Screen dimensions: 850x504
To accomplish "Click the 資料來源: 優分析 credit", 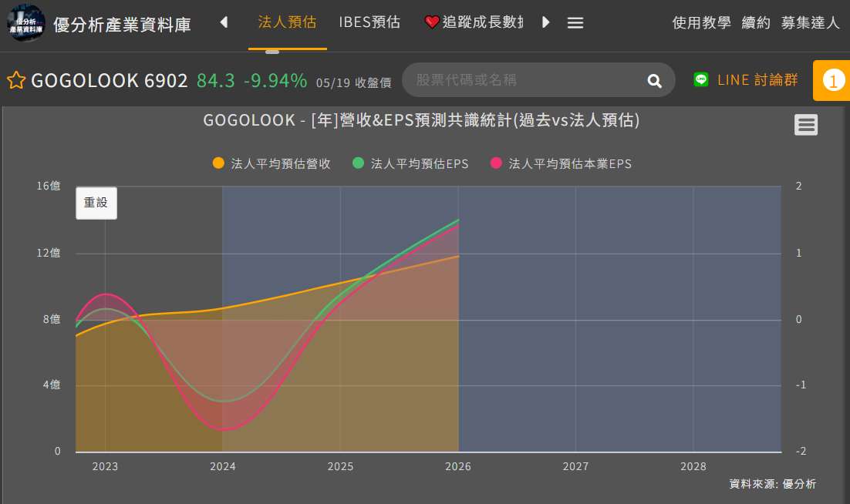I will click(772, 484).
